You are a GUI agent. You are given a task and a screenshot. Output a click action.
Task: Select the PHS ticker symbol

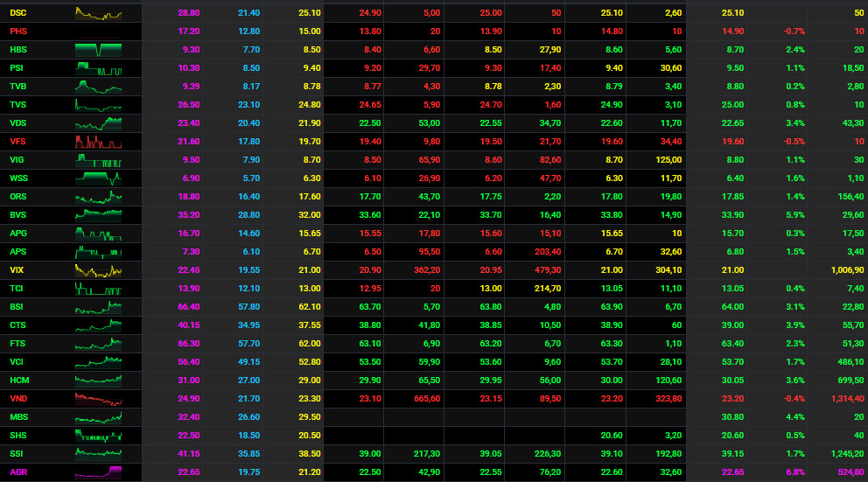[18, 31]
